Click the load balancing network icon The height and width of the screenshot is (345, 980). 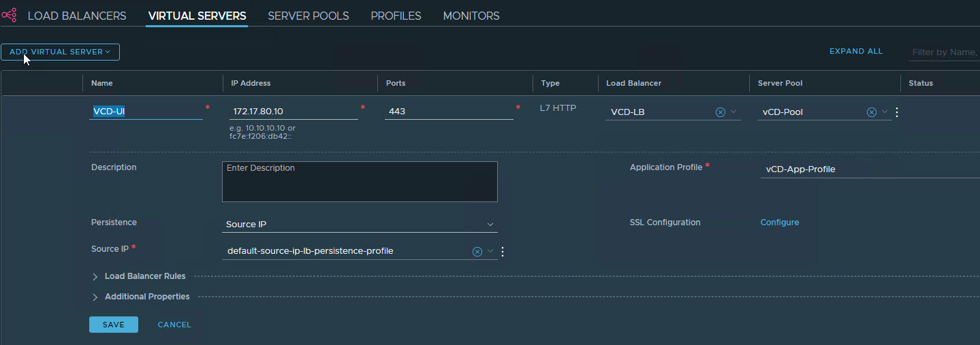pos(10,15)
